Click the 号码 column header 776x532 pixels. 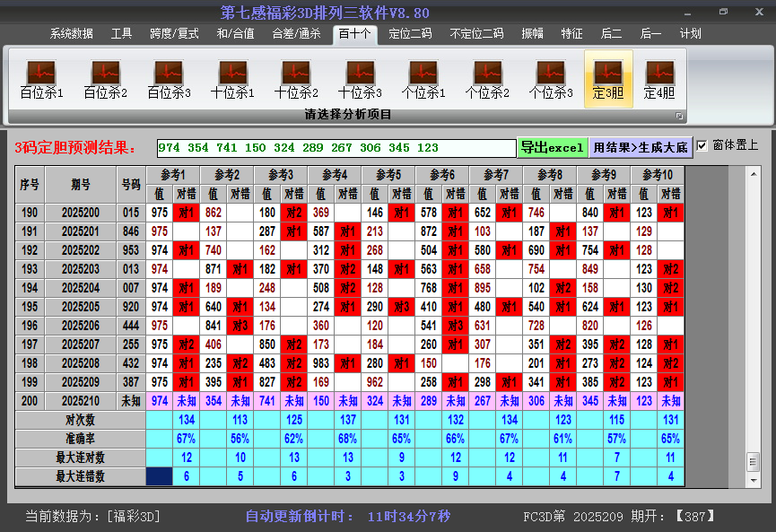click(x=131, y=185)
